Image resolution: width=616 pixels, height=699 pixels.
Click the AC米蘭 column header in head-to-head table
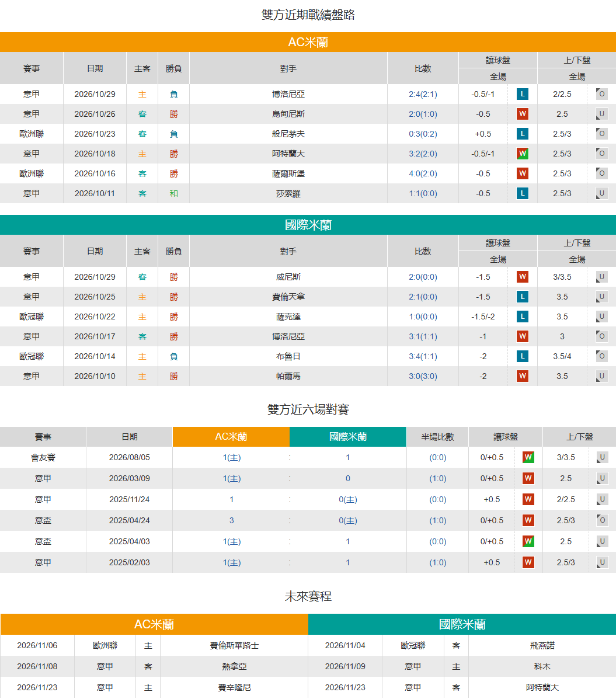[231, 437]
